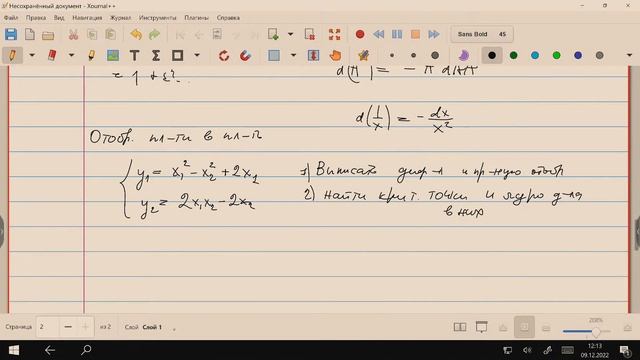
Task: Select the Vertical Space tool
Action: tap(313, 56)
